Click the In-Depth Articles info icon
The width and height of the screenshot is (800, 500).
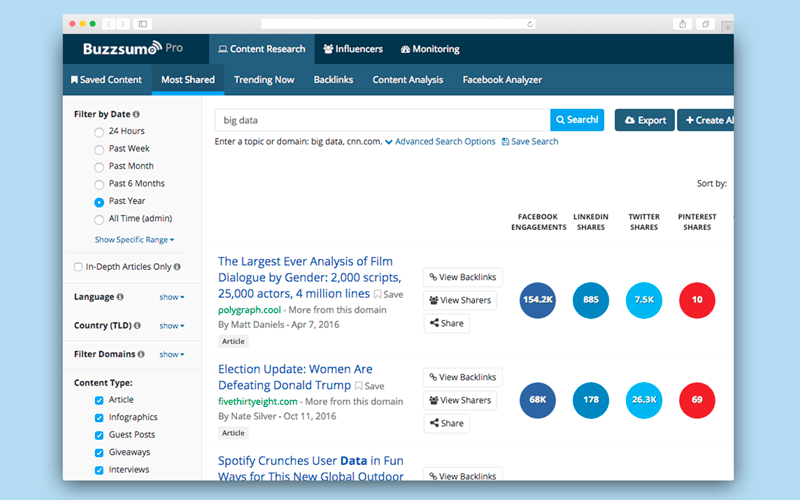[177, 266]
